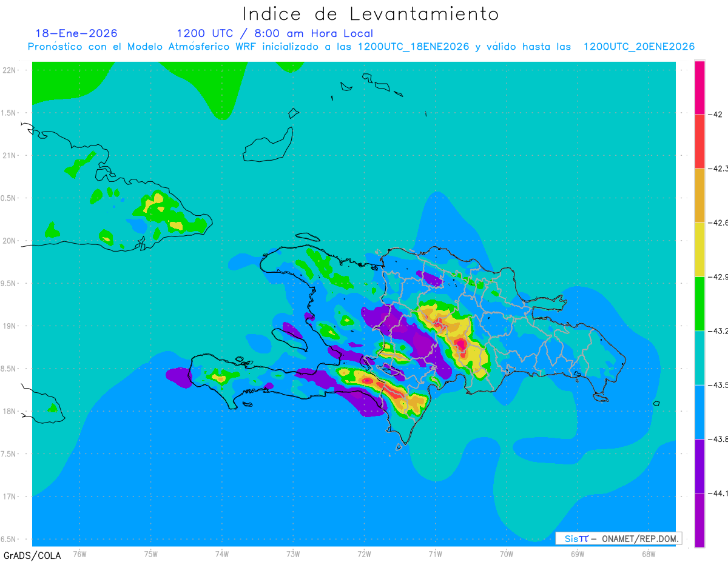Click the '73W' longitude label
Image resolution: width=728 pixels, height=562 pixels.
click(x=293, y=554)
